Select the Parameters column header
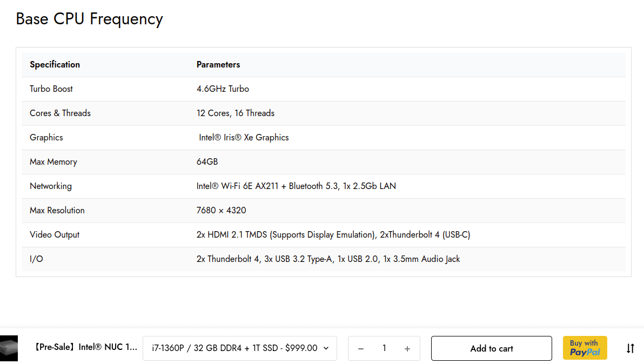 pos(218,64)
